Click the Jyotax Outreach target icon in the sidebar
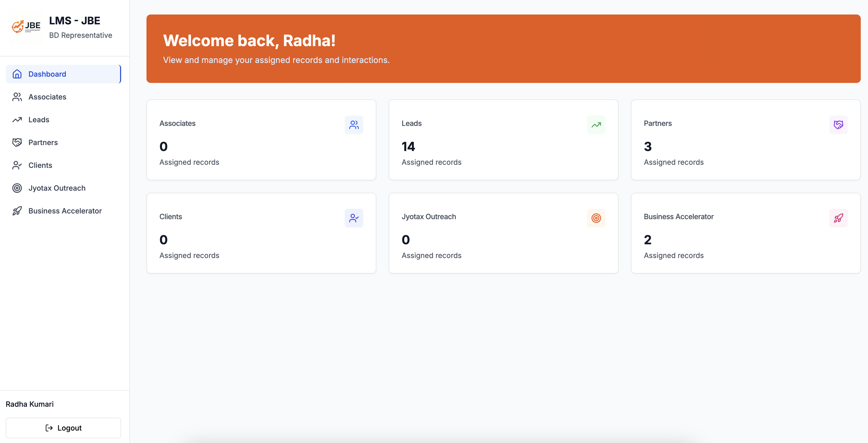The width and height of the screenshot is (868, 443). (17, 188)
